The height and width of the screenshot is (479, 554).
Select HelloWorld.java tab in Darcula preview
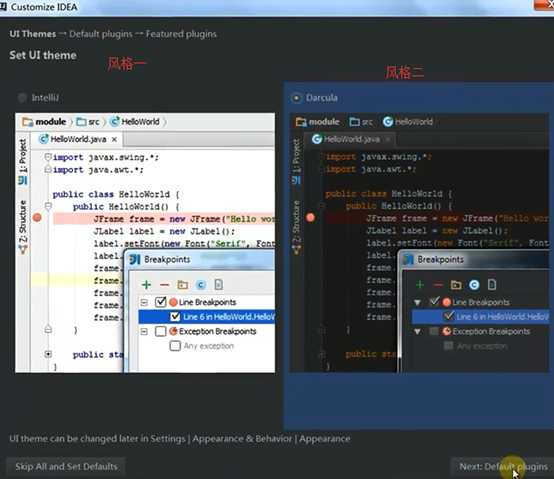350,139
